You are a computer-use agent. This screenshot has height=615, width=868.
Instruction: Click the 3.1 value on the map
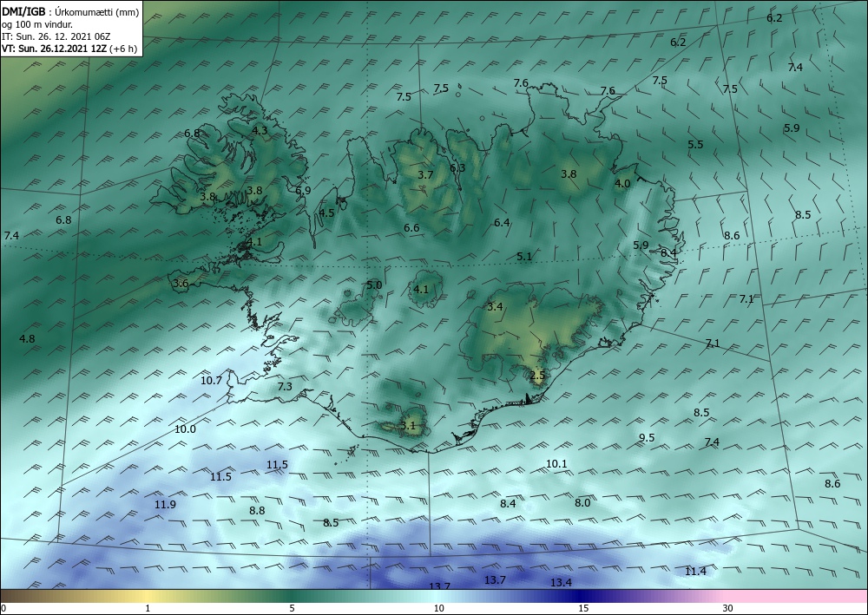[407, 425]
